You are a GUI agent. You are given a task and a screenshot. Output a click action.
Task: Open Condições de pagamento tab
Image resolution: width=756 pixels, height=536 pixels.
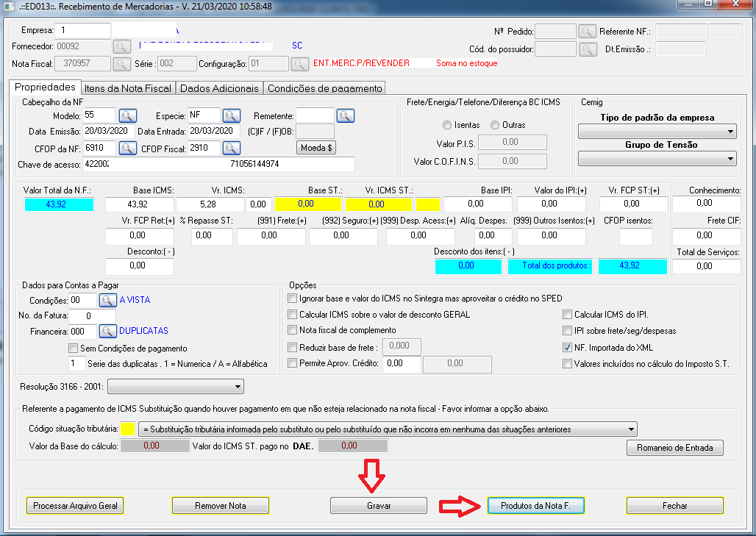[324, 88]
